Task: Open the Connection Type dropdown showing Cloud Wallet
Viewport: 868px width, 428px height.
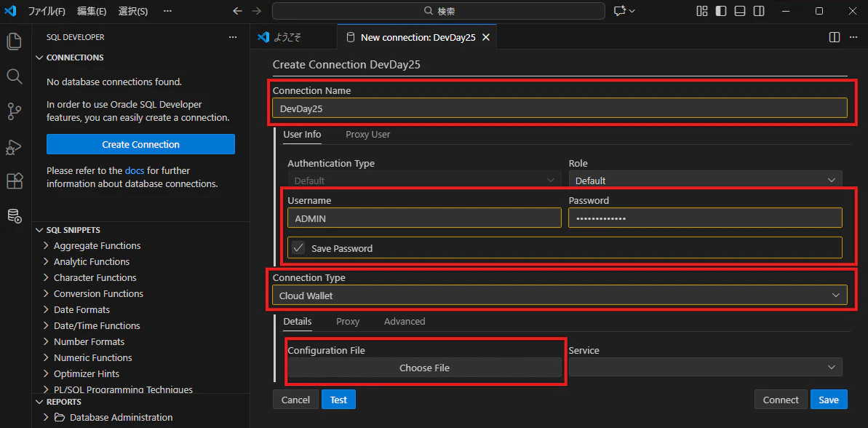Action: (560, 295)
